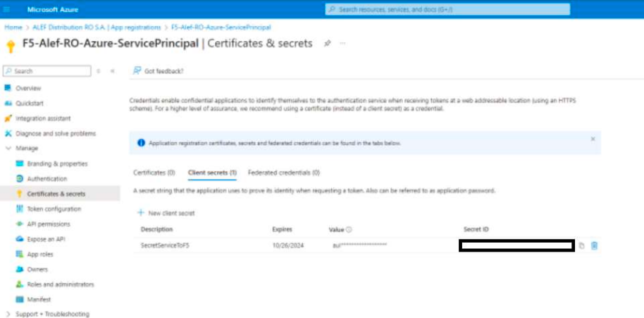Open ALEF Distribution RO S.A. App registrations breadcrumb
This screenshot has width=644, height=318.
(x=97, y=27)
